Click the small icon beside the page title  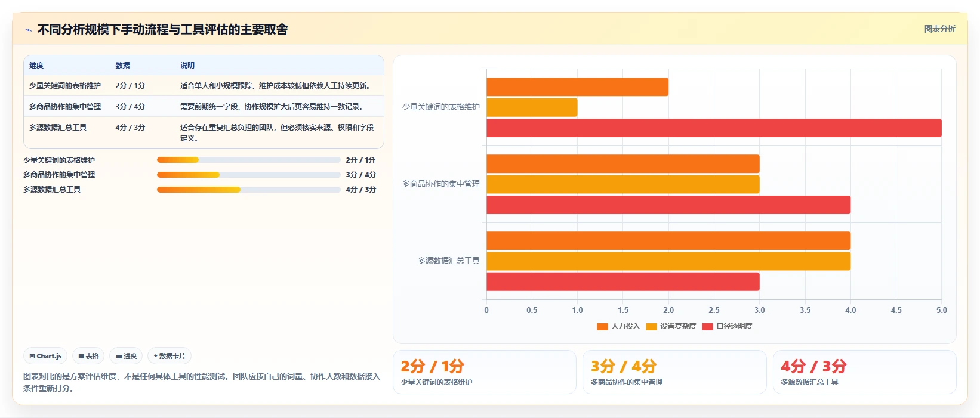pyautogui.click(x=28, y=30)
